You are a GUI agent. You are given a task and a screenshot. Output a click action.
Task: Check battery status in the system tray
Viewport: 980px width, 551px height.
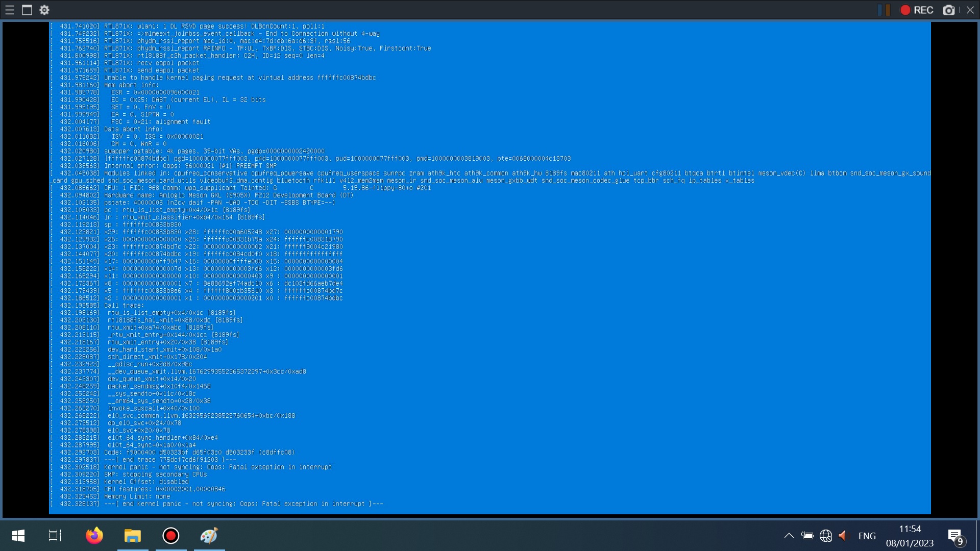pyautogui.click(x=808, y=536)
